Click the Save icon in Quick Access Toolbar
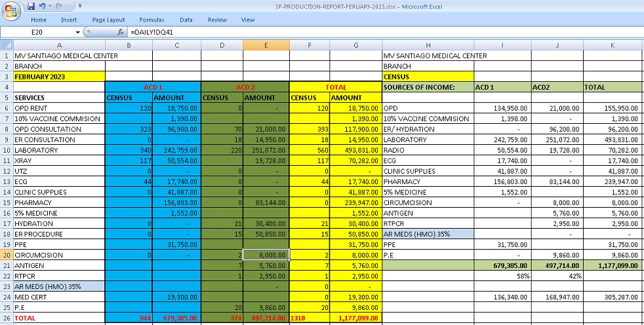 pos(31,6)
